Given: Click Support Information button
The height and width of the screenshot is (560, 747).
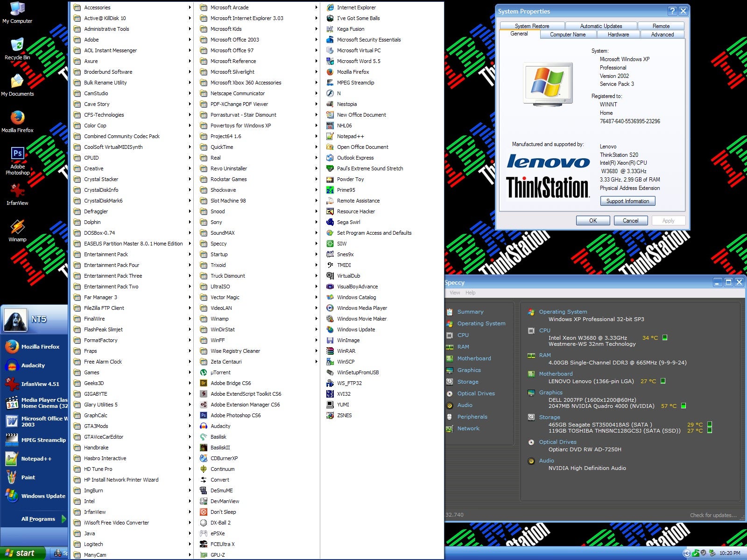Looking at the screenshot, I should (x=627, y=201).
